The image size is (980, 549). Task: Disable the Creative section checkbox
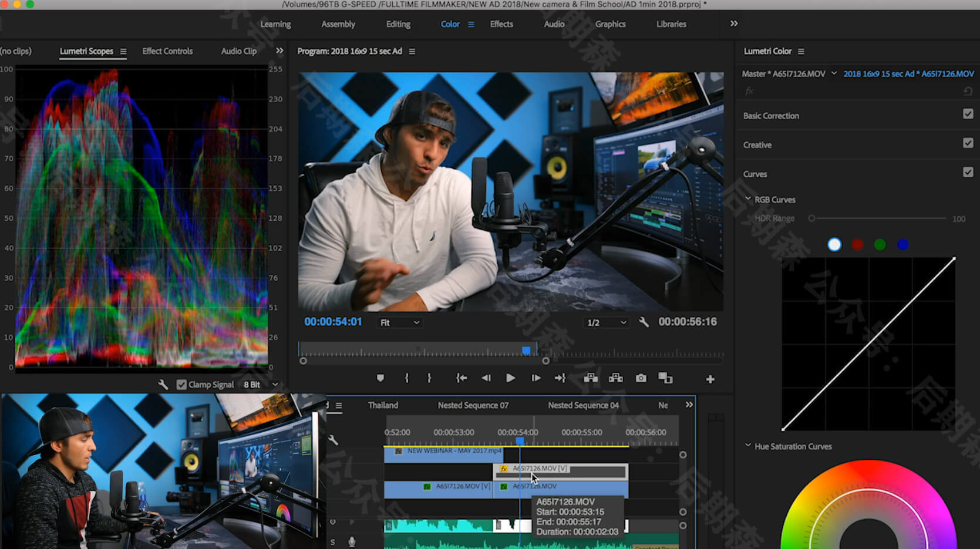pos(968,143)
